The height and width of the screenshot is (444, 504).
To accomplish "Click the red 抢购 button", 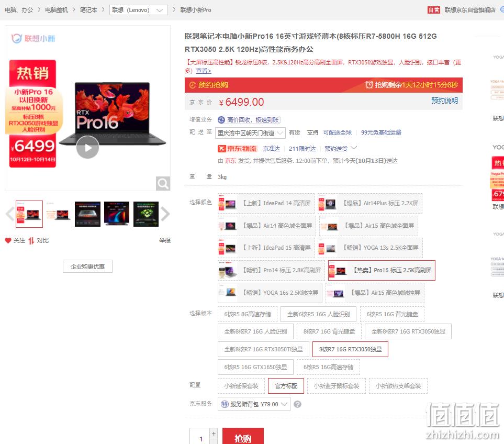I will [x=243, y=436].
